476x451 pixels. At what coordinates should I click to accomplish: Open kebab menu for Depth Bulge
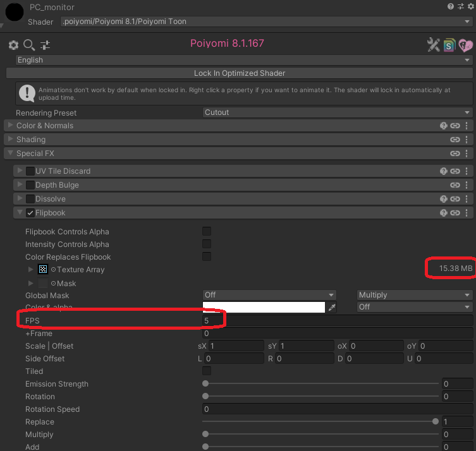click(x=467, y=185)
